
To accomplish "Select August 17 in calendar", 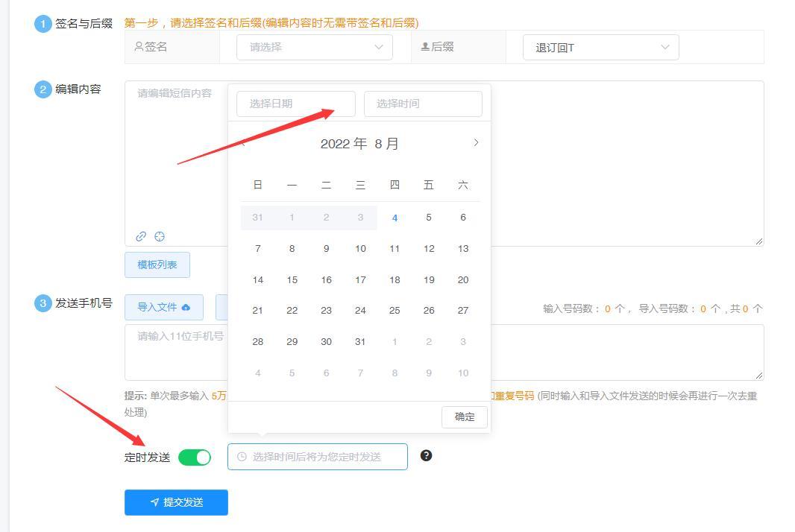I will [x=360, y=279].
